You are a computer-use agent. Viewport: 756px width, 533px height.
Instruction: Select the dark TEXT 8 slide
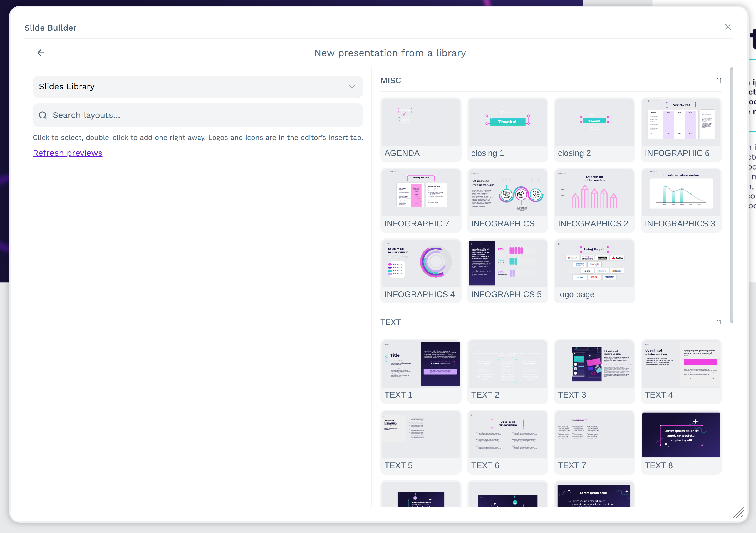pos(681,442)
